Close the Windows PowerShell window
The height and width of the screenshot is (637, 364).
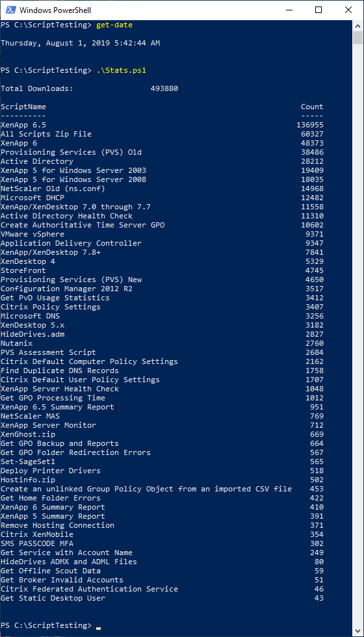coord(348,10)
